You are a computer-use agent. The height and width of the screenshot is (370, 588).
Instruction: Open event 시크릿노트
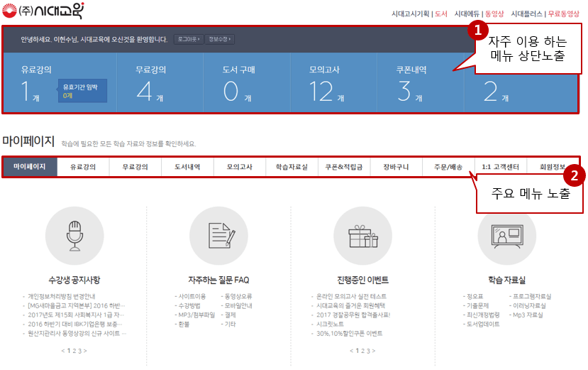click(330, 324)
